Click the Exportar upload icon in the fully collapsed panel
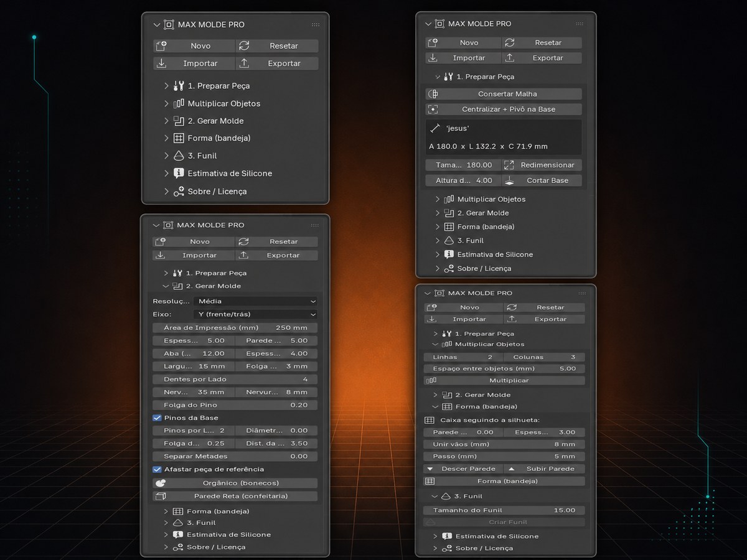Viewport: 747px width, 560px height. click(x=244, y=63)
